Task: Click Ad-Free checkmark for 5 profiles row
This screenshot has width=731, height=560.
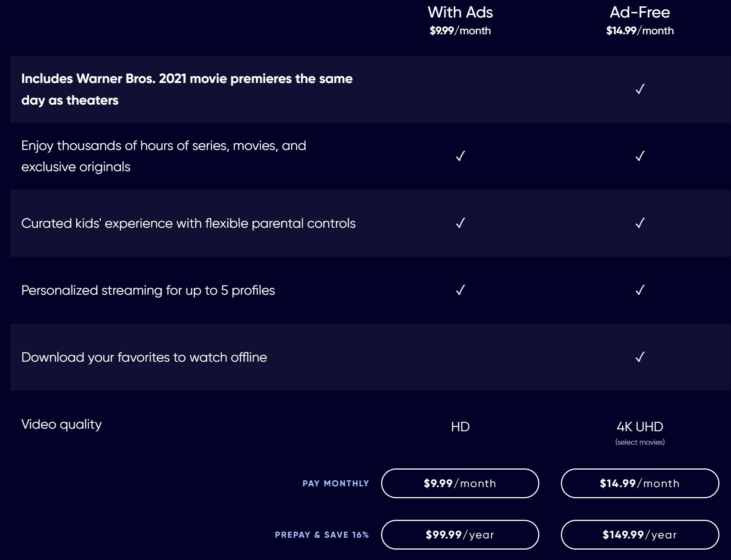Action: tap(640, 290)
